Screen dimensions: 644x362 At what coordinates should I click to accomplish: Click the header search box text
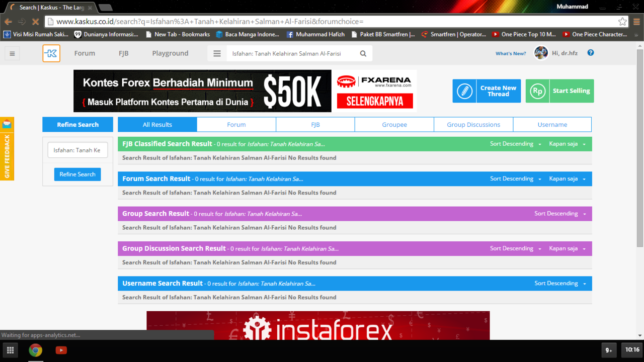point(286,53)
